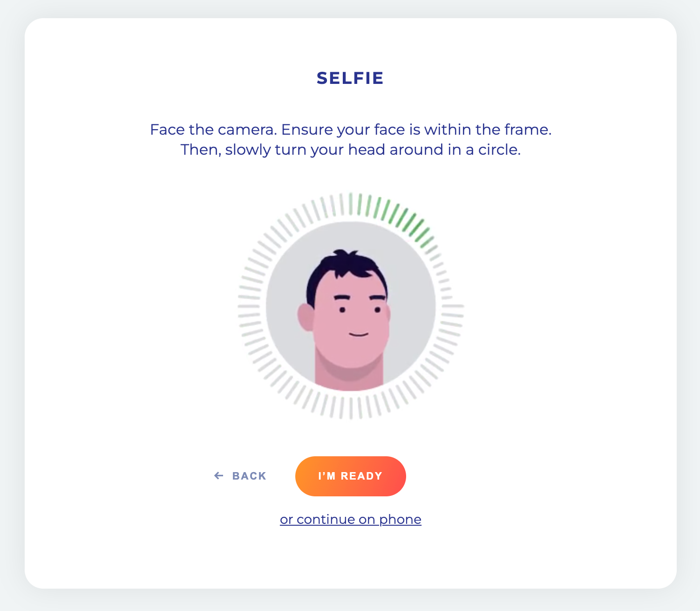Click the 'Face the camera' instruction line

[351, 130]
